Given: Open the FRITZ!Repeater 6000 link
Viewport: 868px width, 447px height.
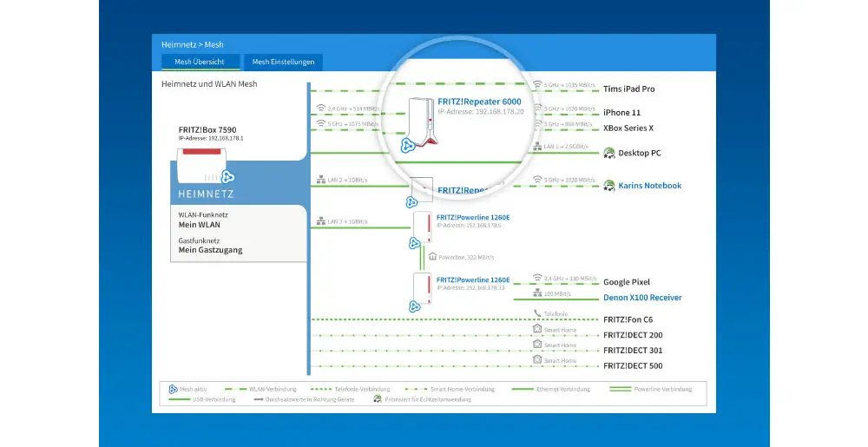Looking at the screenshot, I should (479, 102).
